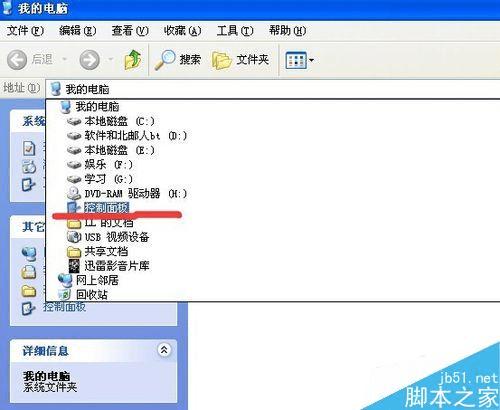The image size is (500, 410).
Task: Open the File menu
Action: [x=25, y=31]
